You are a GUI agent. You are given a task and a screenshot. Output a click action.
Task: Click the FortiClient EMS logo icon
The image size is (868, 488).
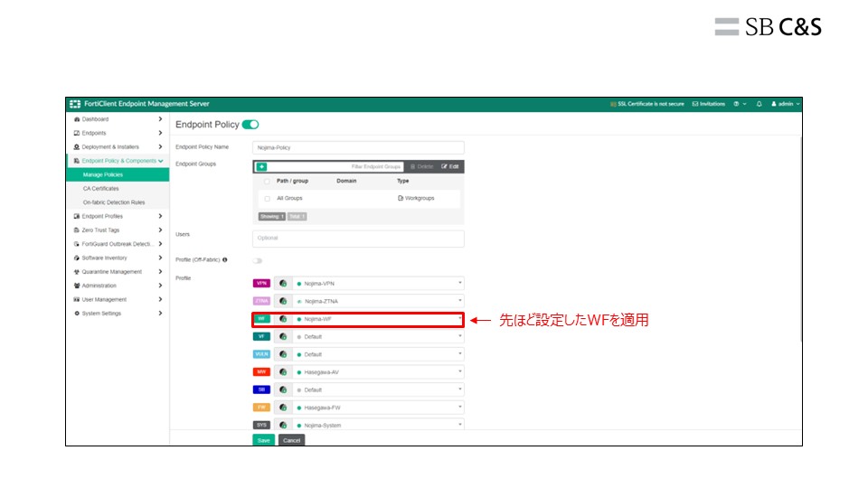tap(75, 104)
